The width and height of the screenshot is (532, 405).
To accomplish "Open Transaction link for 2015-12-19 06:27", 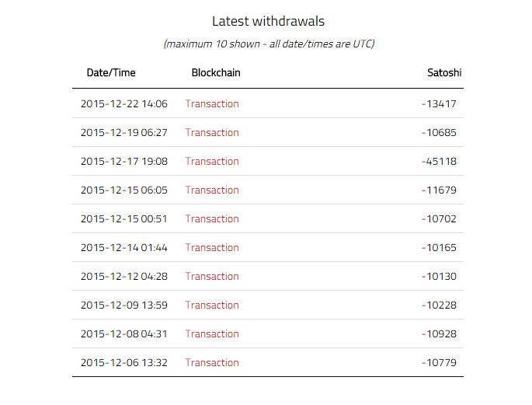I will click(x=212, y=132).
